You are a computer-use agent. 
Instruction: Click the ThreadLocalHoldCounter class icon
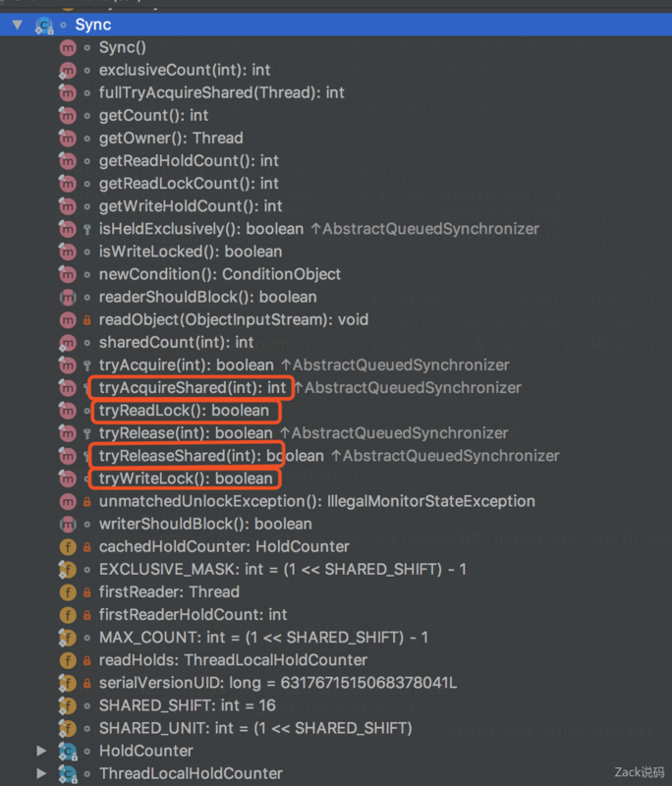68,773
